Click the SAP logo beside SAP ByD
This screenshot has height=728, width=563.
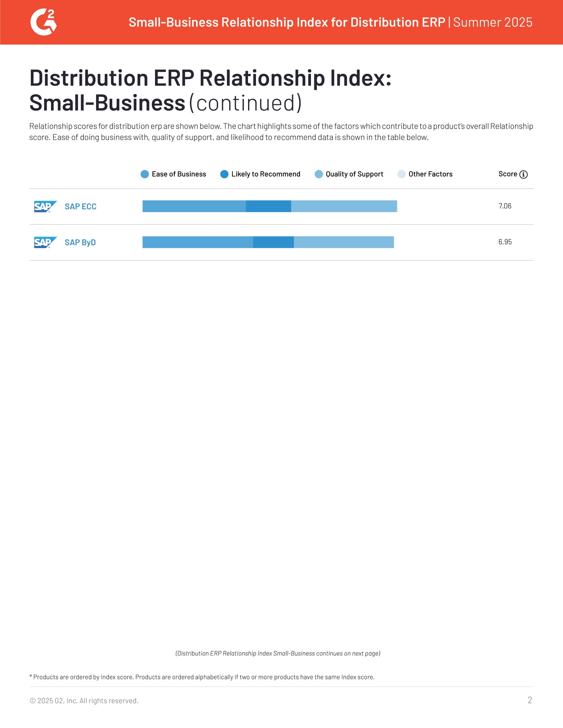pos(45,242)
